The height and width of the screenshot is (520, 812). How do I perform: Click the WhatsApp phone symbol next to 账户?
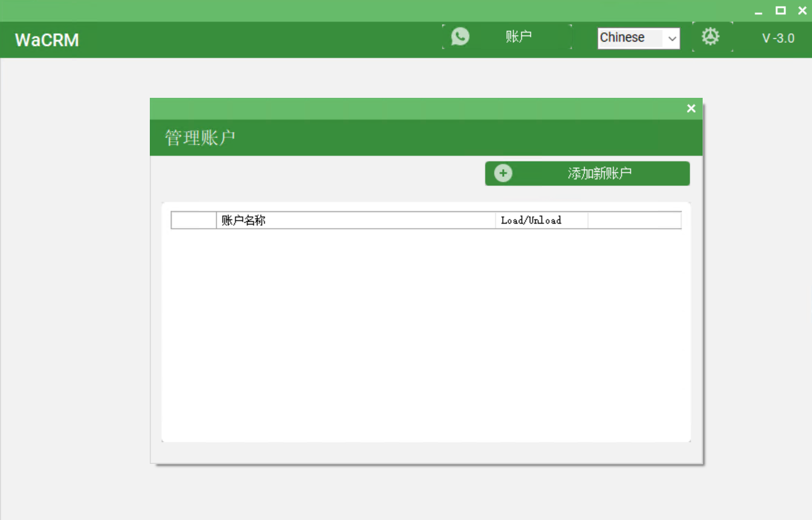click(459, 37)
